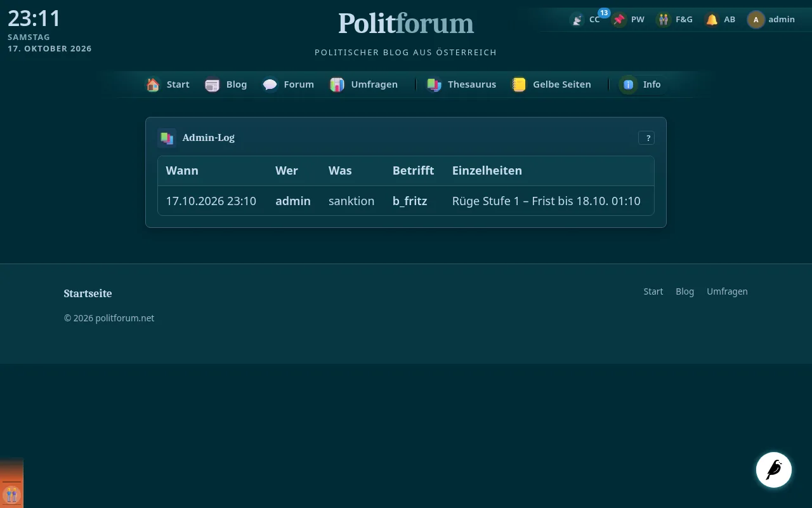Open the Umfragen poll icon
The image size is (812, 508).
[x=337, y=84]
